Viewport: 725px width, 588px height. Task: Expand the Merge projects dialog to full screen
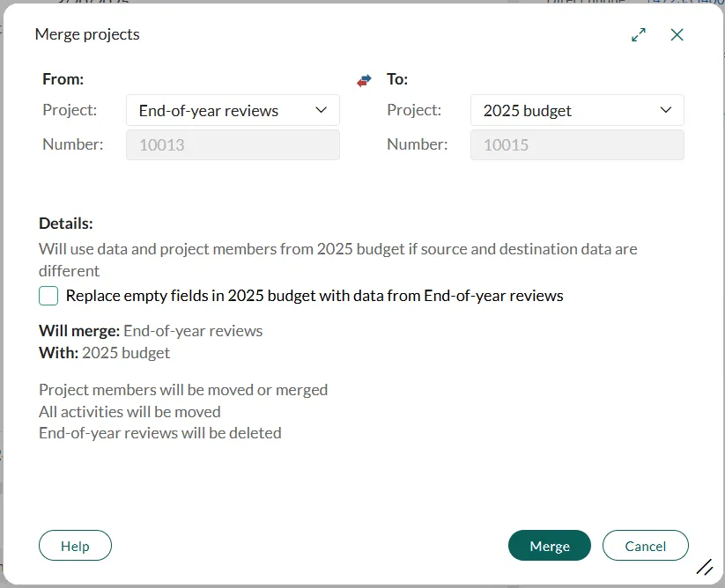point(639,34)
